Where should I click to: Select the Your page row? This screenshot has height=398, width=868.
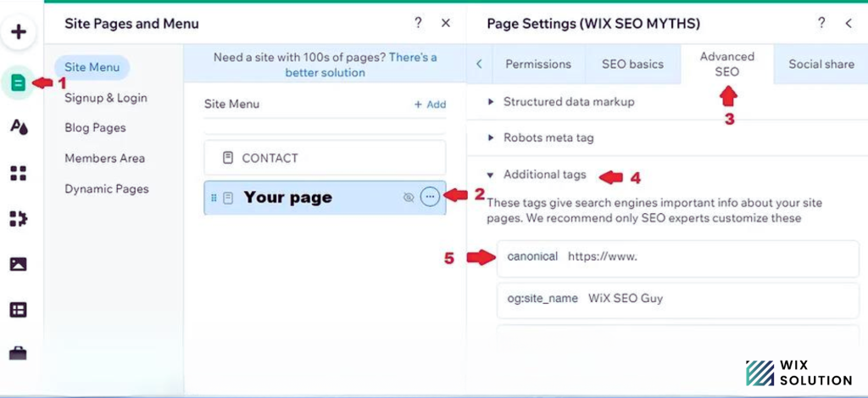[x=325, y=198]
